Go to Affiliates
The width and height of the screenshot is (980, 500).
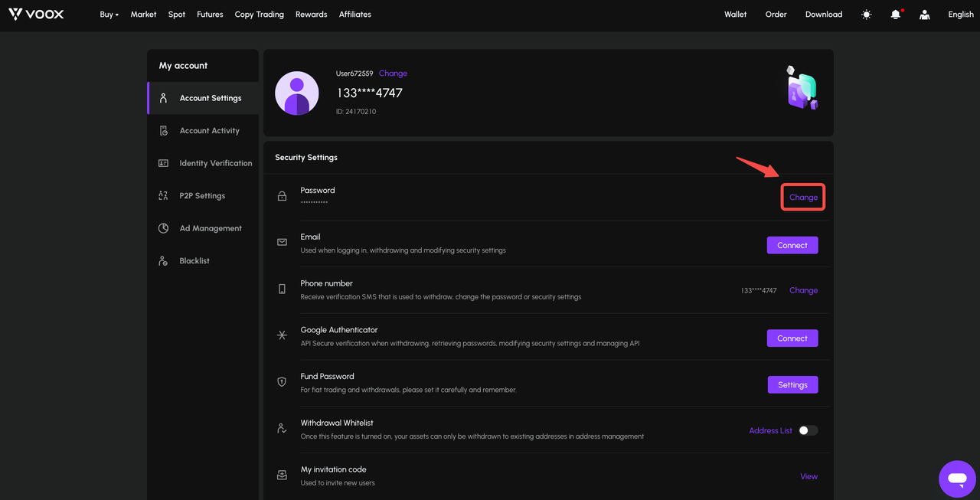(355, 15)
